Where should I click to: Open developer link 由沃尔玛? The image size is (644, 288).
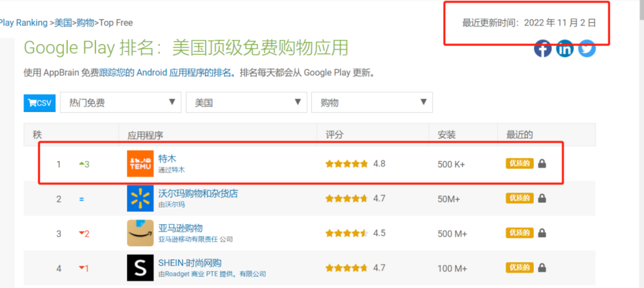click(x=171, y=204)
